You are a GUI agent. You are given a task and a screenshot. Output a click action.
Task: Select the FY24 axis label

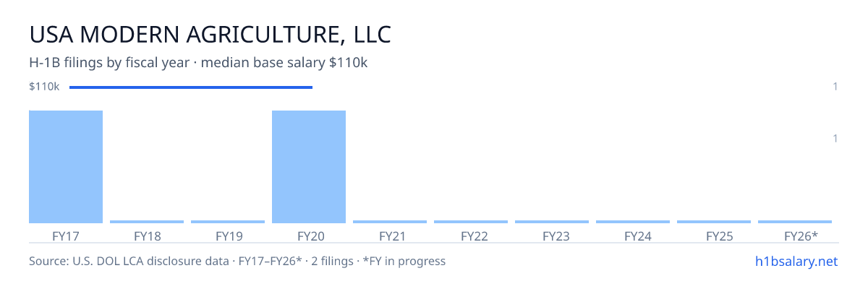click(633, 236)
